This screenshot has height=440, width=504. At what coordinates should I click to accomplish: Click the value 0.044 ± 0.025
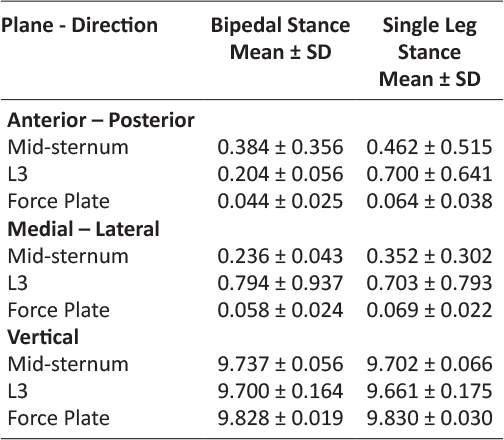pos(280,201)
